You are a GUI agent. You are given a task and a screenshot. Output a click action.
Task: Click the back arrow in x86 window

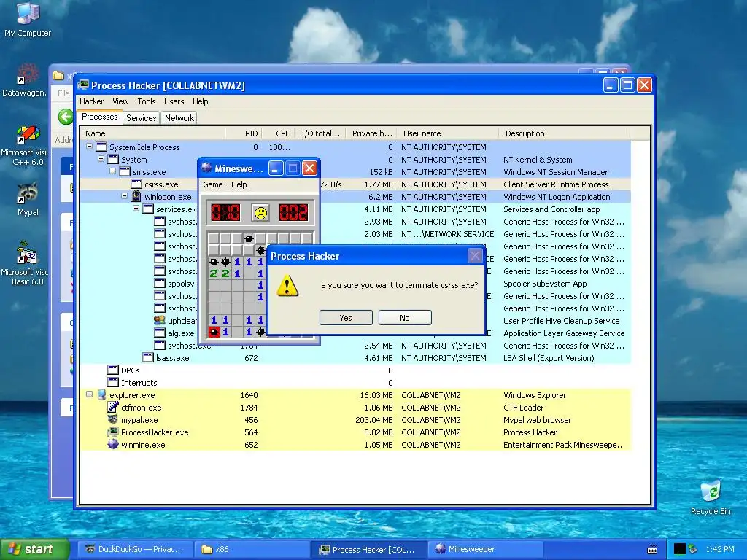click(x=65, y=117)
